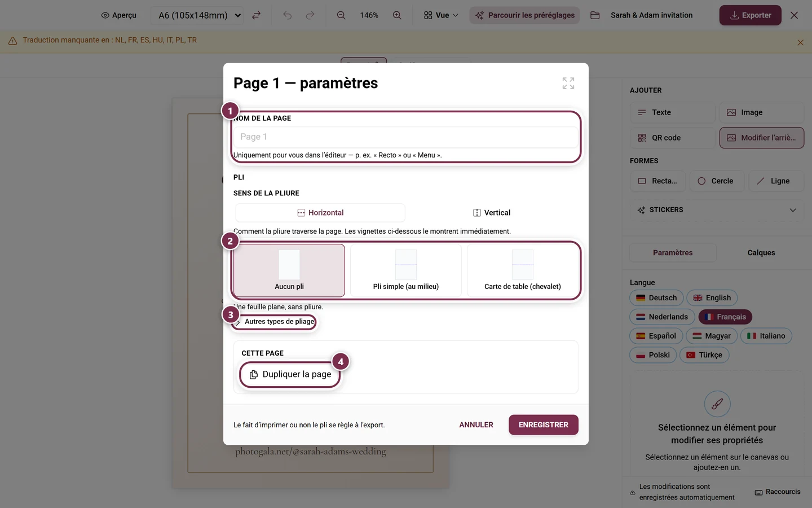812x508 pixels.
Task: Click in the Nom de la page field
Action: (x=406, y=137)
